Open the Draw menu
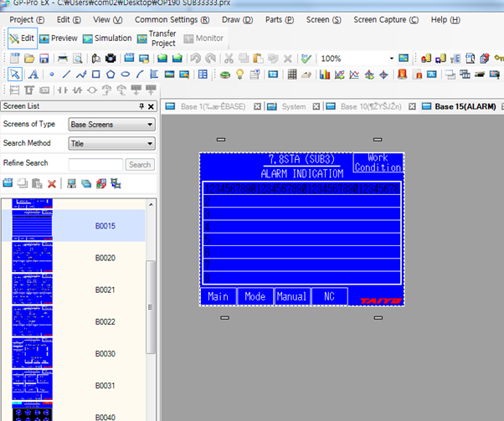The height and width of the screenshot is (421, 504). (237, 19)
